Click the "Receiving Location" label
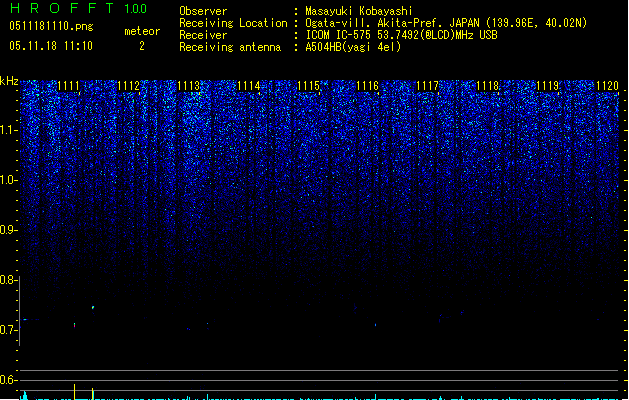 [233, 23]
